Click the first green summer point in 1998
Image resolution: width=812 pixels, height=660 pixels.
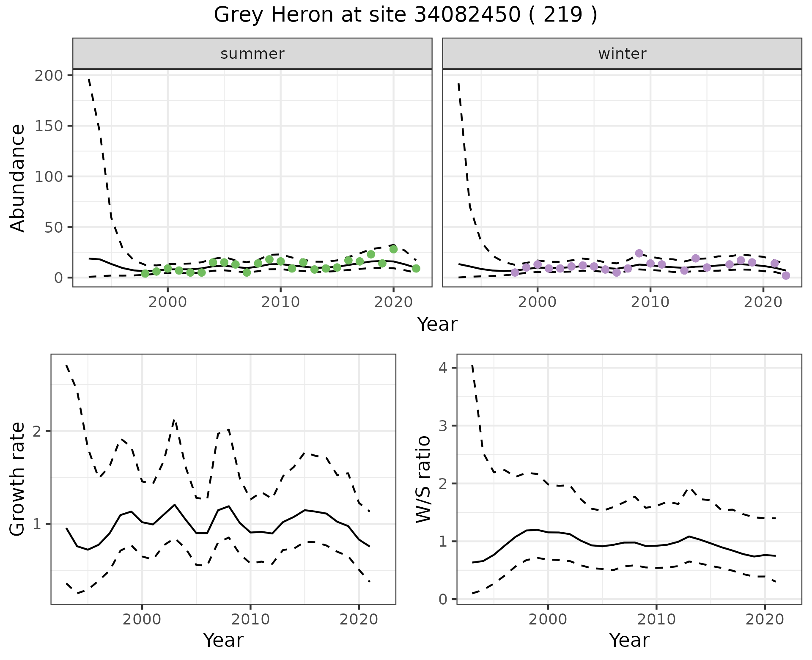[x=145, y=273]
